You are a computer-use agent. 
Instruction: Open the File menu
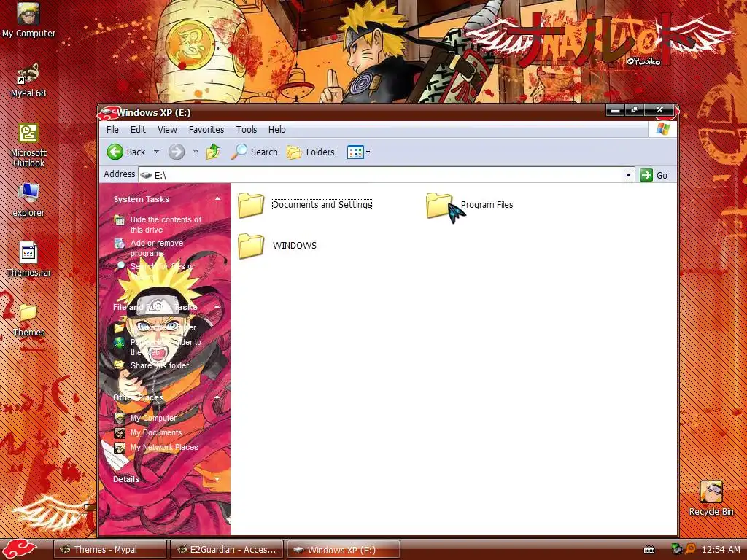[112, 130]
